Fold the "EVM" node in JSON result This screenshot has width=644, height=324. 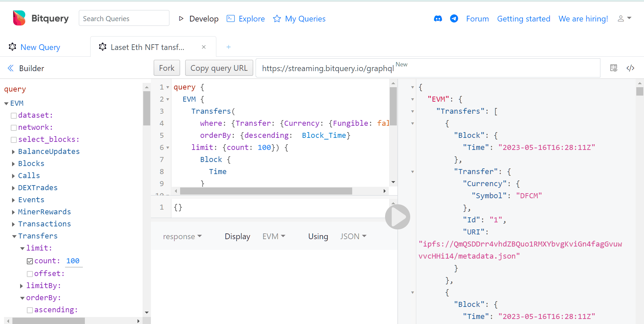pyautogui.click(x=413, y=99)
